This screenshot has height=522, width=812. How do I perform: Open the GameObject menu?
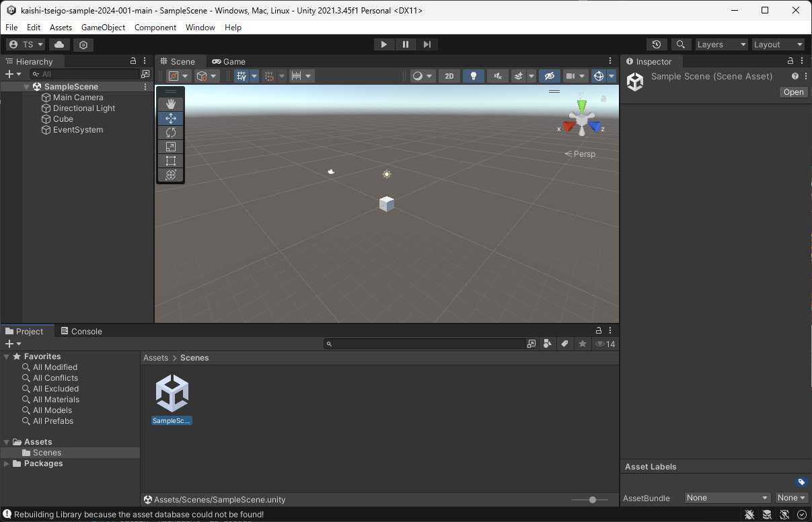pos(103,28)
